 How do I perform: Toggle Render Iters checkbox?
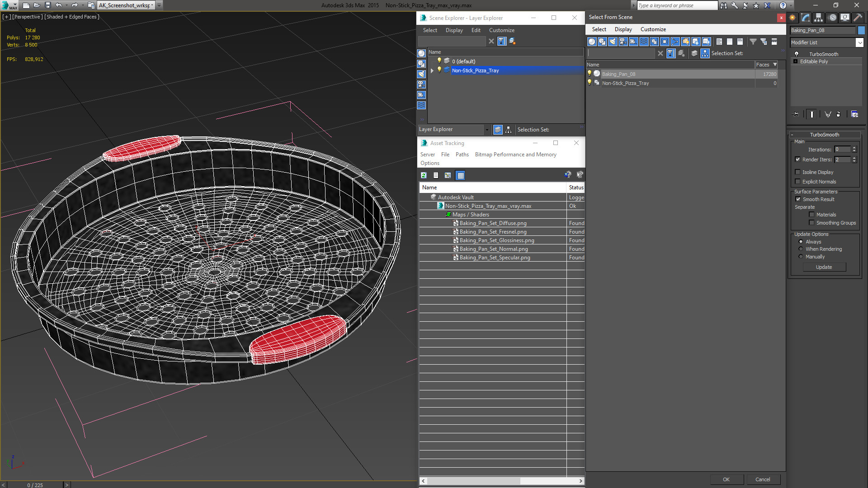(798, 160)
